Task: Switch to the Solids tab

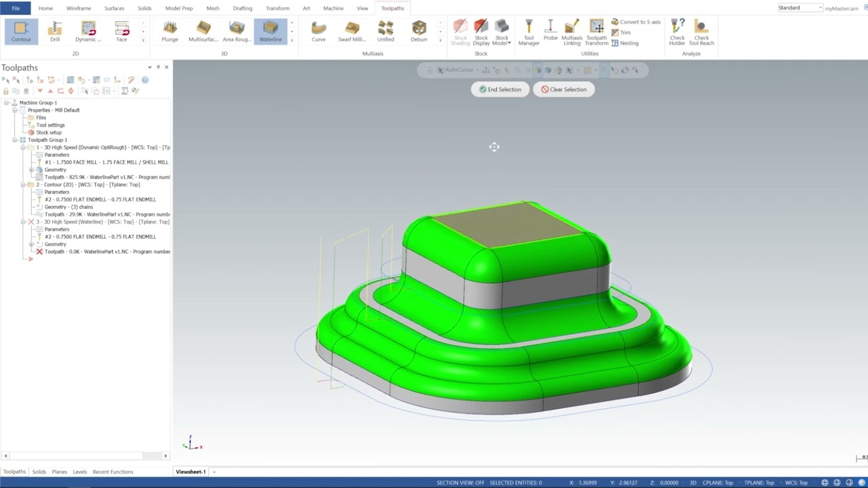Action: pyautogui.click(x=144, y=8)
